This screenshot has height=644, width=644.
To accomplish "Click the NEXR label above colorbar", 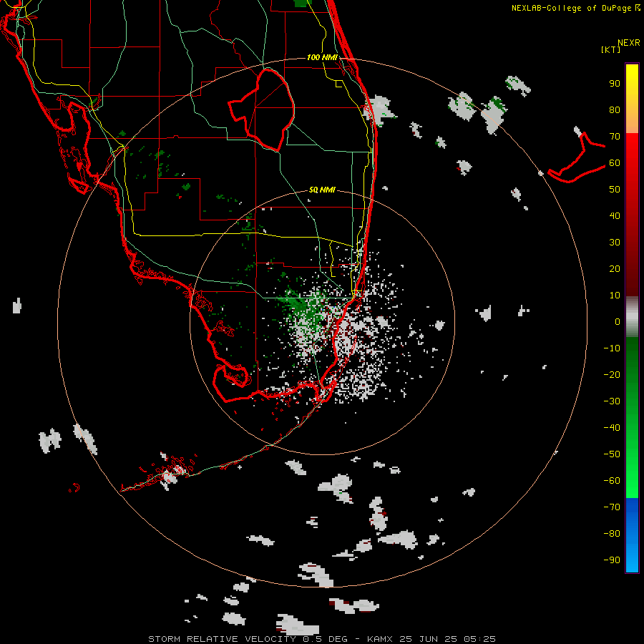I will coord(629,43).
